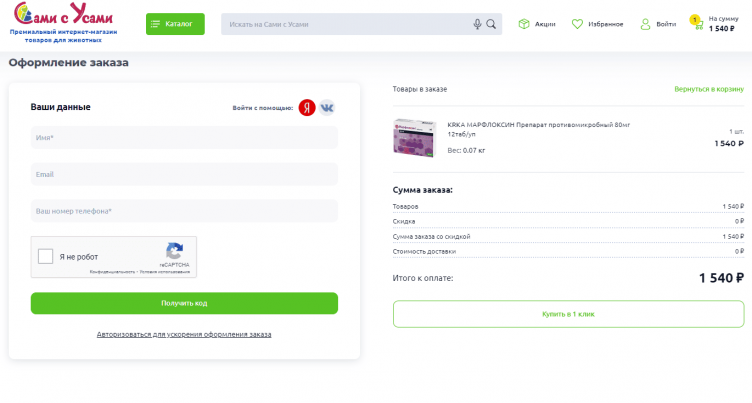This screenshot has height=403, width=752.
Task: Open the Акции promotions page
Action: (x=537, y=24)
